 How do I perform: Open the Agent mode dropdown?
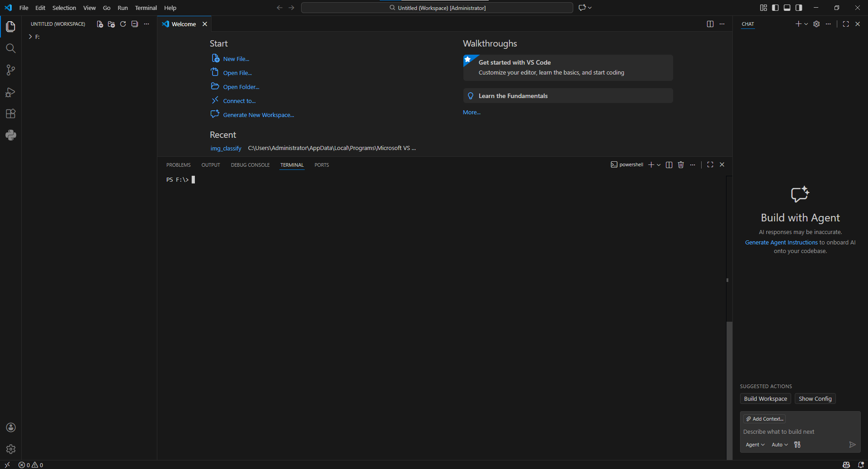coord(755,445)
